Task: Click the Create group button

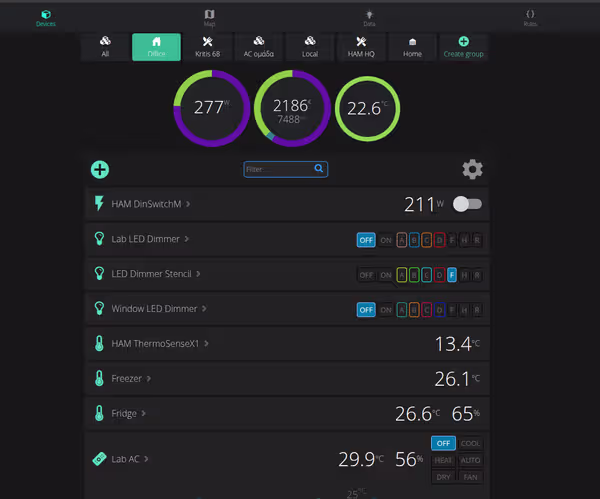Action: point(463,47)
